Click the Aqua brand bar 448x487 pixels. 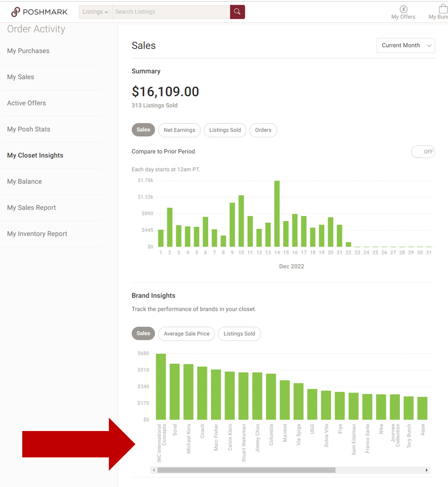pos(422,409)
